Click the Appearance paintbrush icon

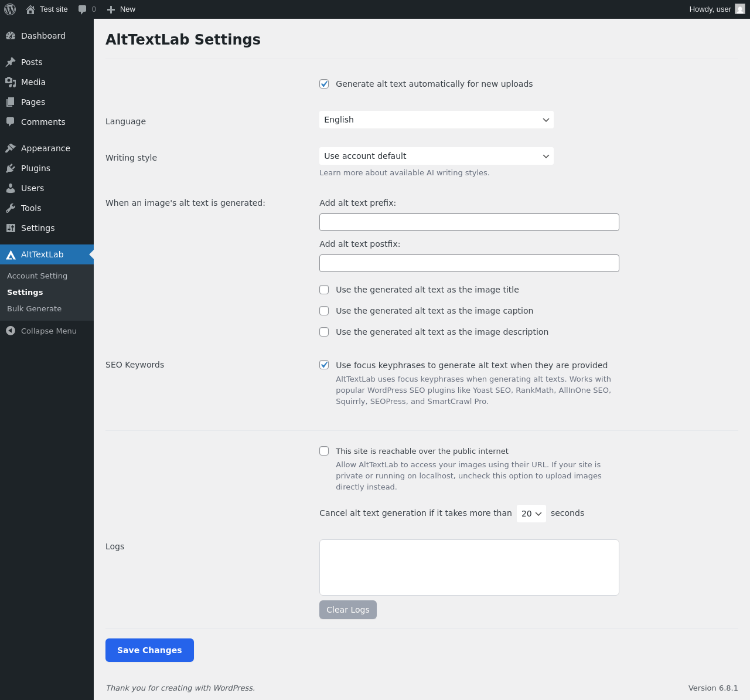click(11, 148)
